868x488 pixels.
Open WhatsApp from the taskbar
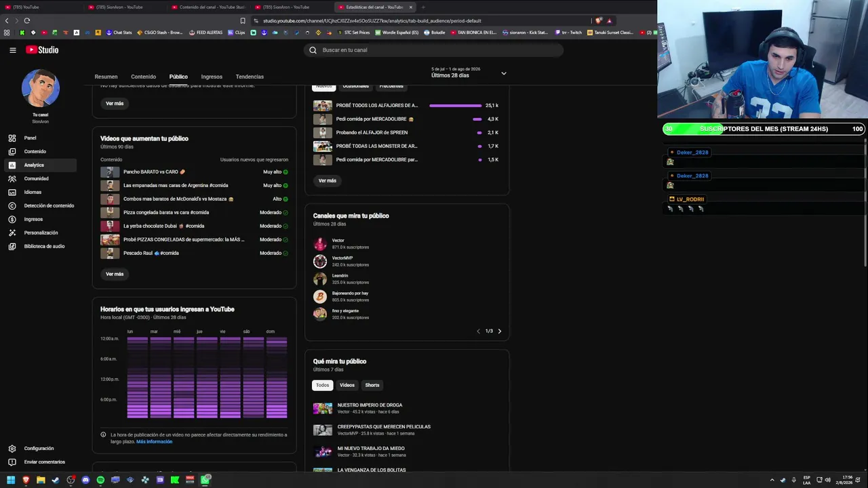pos(205,480)
